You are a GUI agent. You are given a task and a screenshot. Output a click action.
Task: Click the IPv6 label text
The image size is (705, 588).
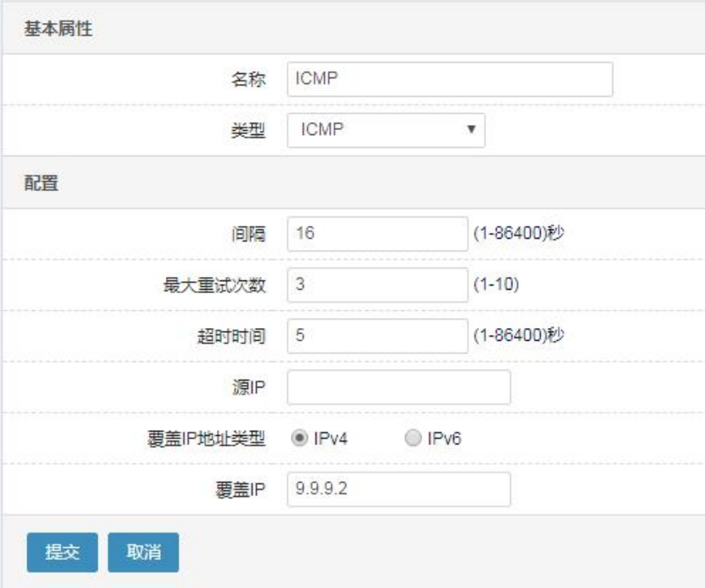(444, 438)
